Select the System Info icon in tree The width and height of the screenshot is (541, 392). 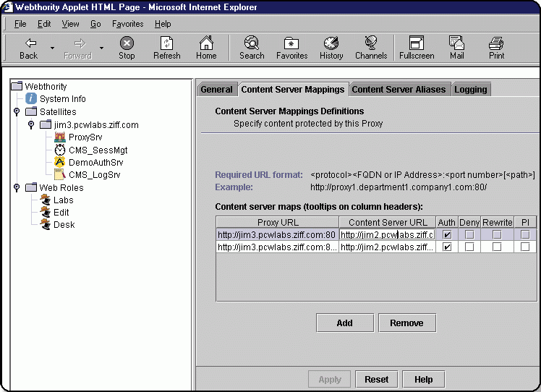point(31,98)
